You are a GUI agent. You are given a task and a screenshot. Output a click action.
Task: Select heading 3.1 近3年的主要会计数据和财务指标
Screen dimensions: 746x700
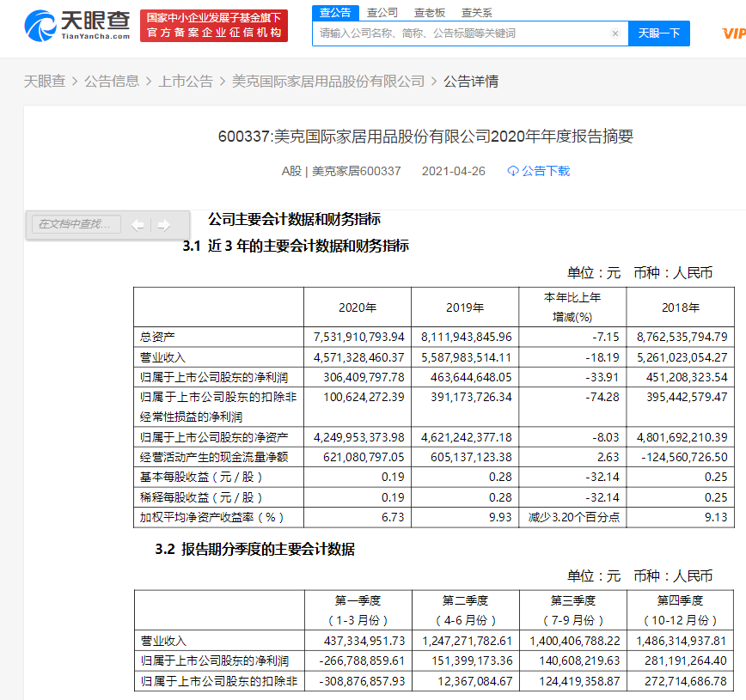click(x=296, y=246)
